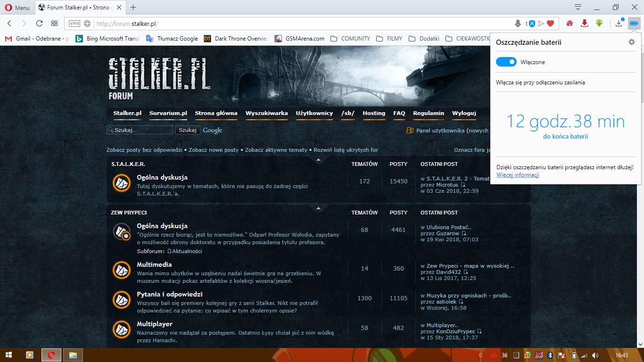644x362 pixels.
Task: Click Zobacz aktywne tematy link
Action: pos(276,150)
